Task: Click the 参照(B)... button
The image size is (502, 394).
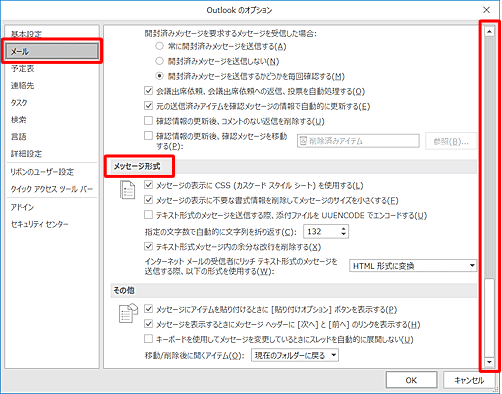Action: pyautogui.click(x=451, y=142)
